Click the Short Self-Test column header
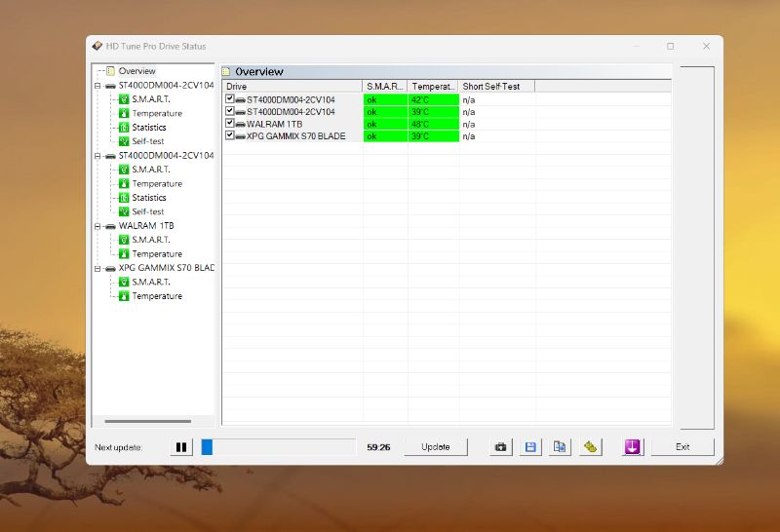Image resolution: width=780 pixels, height=532 pixels. pos(496,86)
